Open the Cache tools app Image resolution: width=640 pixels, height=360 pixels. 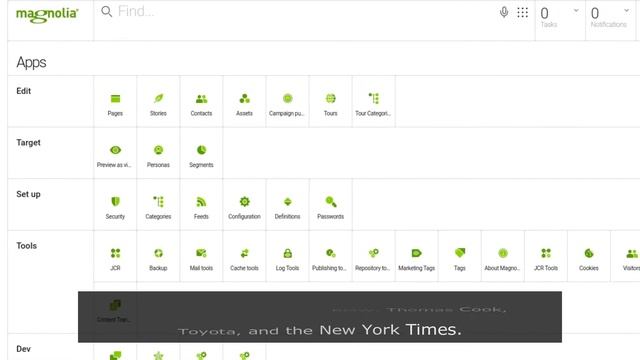pyautogui.click(x=244, y=256)
